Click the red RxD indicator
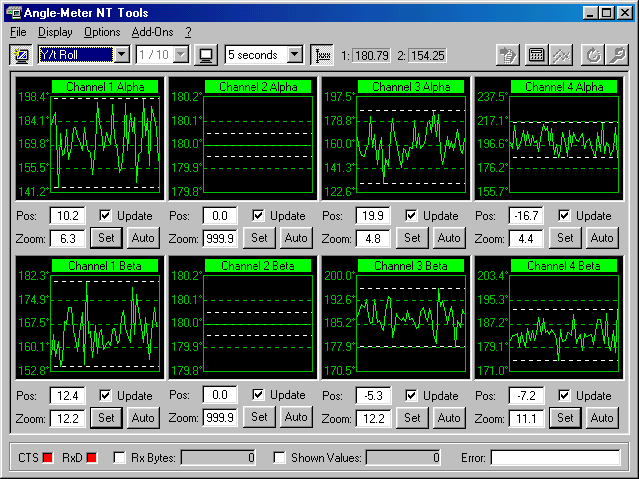639x479 pixels. point(92,458)
